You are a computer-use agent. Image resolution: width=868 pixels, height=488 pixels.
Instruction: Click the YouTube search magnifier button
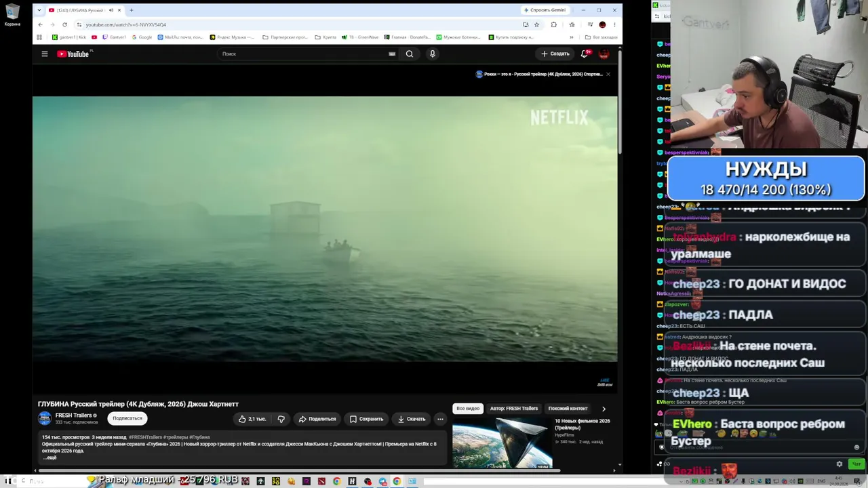click(x=410, y=54)
